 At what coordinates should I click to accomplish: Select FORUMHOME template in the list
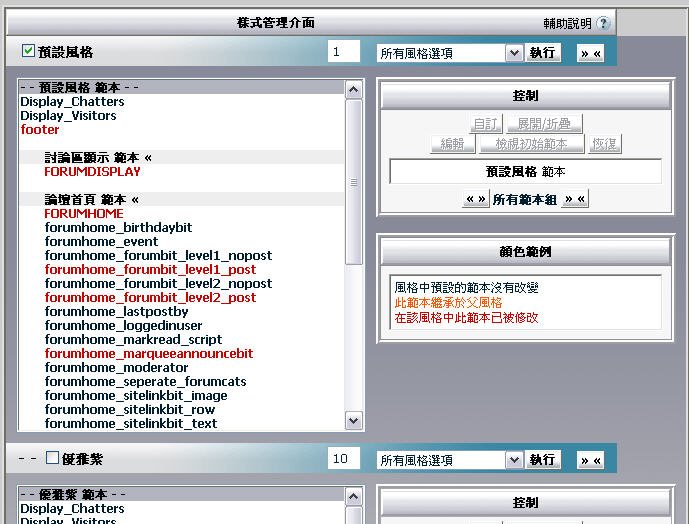click(84, 213)
